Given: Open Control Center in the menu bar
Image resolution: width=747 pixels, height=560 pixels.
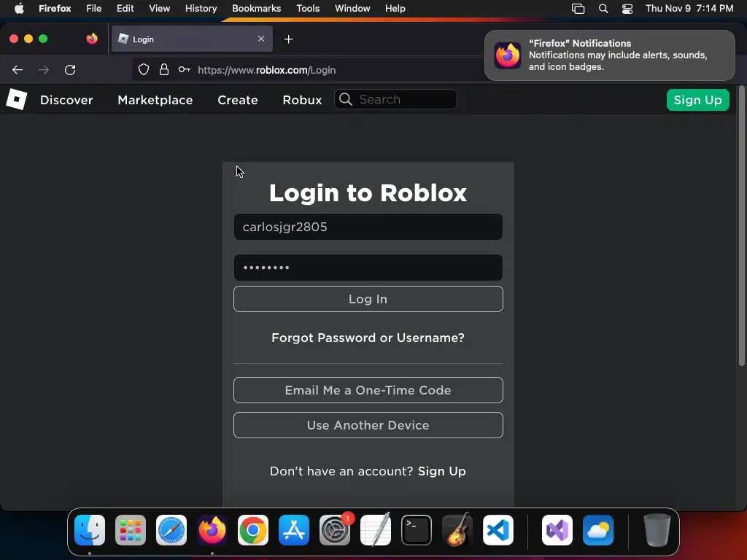Looking at the screenshot, I should pos(627,9).
